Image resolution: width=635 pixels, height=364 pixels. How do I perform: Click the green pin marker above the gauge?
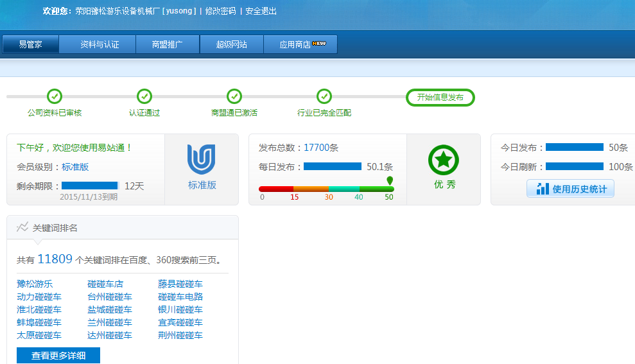pyautogui.click(x=389, y=180)
